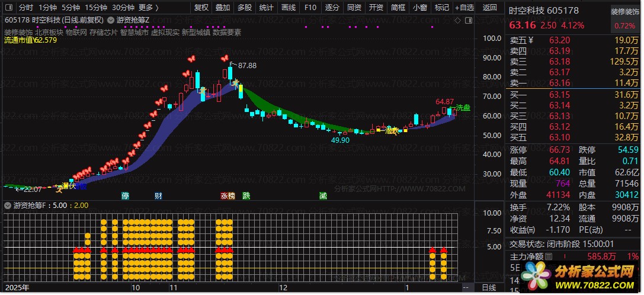Click the 日线 period label at bottom

[x=488, y=288]
